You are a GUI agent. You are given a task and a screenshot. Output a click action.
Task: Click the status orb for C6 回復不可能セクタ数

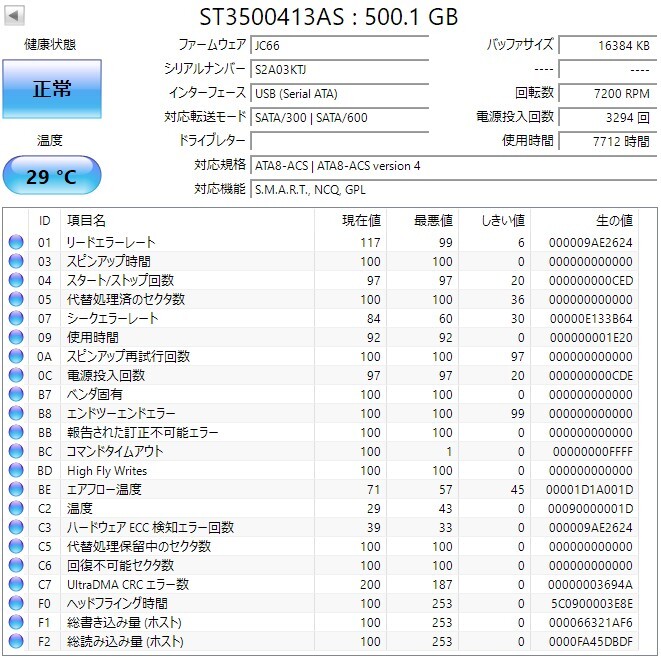point(16,565)
